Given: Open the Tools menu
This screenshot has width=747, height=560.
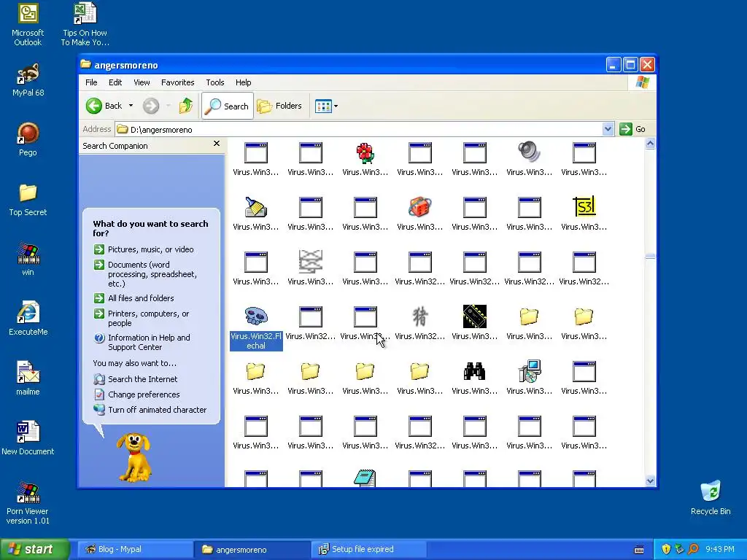Looking at the screenshot, I should tap(215, 82).
